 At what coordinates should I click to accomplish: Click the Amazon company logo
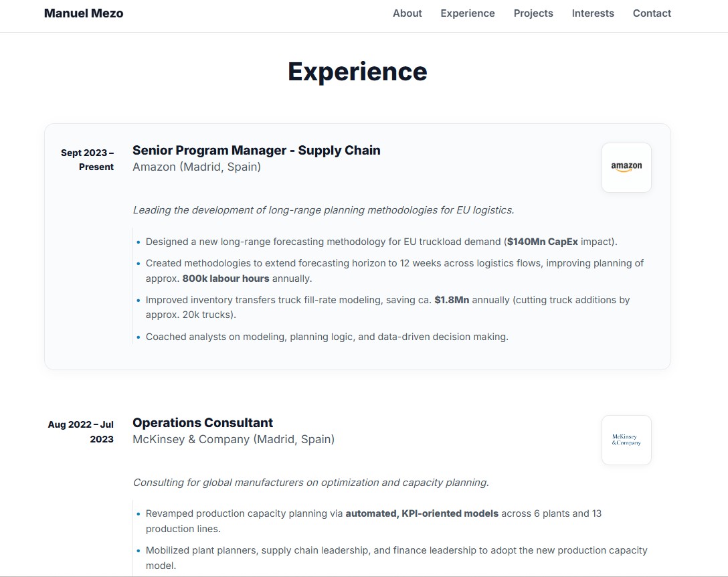click(x=626, y=167)
